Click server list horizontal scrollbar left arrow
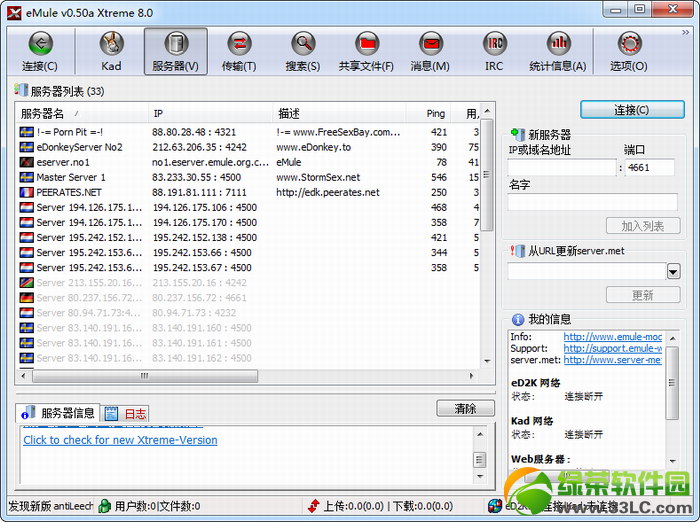 click(24, 376)
